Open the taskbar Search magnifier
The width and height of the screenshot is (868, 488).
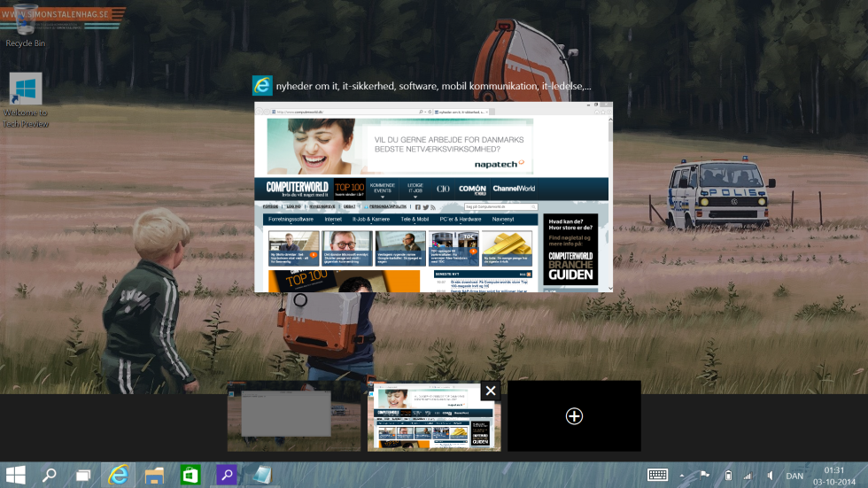(x=50, y=475)
